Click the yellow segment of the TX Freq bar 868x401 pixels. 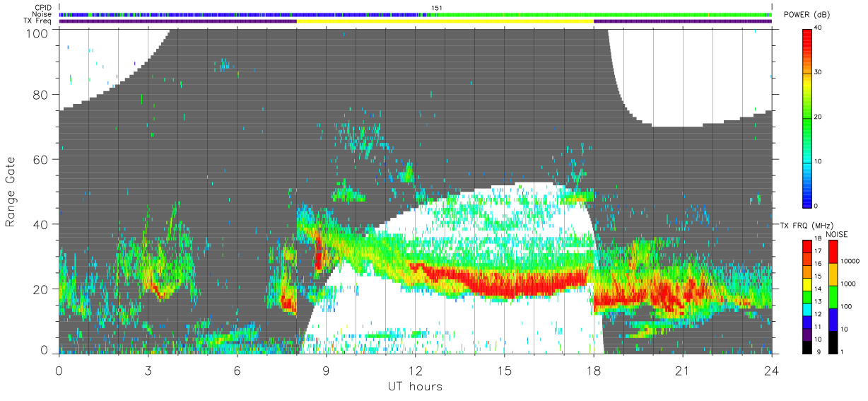click(445, 21)
